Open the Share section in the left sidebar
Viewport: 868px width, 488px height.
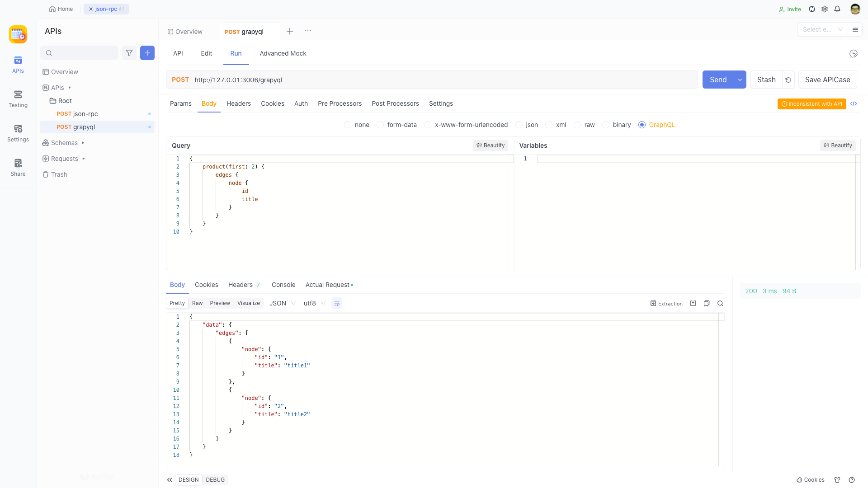pos(18,167)
